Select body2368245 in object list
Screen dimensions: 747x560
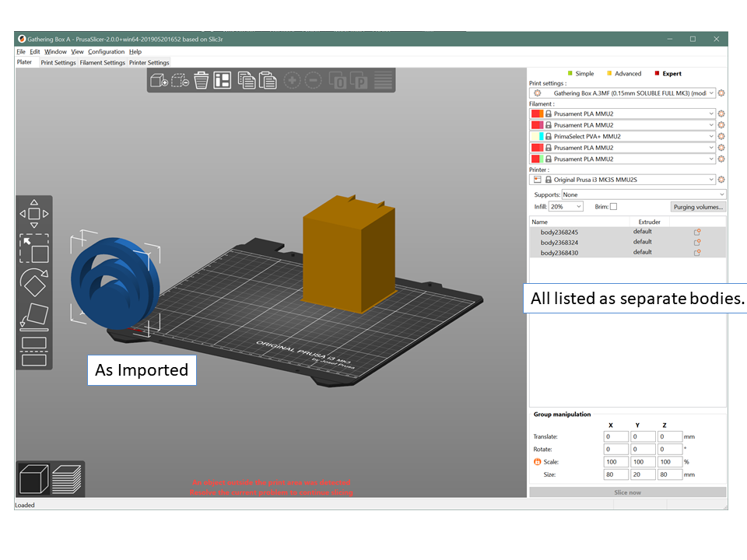pyautogui.click(x=627, y=232)
